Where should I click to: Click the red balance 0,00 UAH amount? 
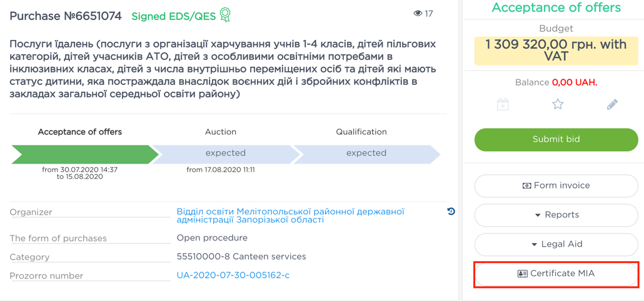[x=574, y=82]
